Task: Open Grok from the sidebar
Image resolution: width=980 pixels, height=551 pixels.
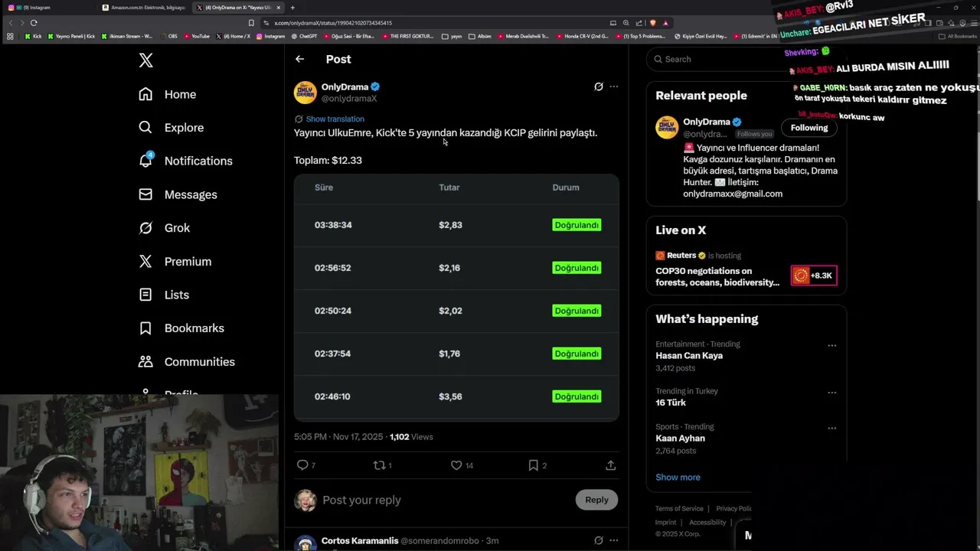Action: pyautogui.click(x=164, y=228)
